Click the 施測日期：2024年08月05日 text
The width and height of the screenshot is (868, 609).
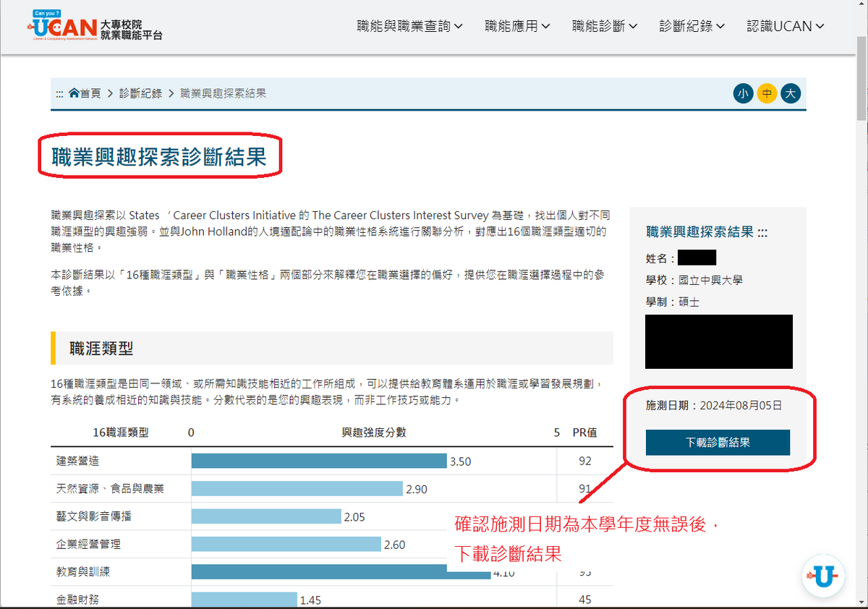tap(714, 406)
